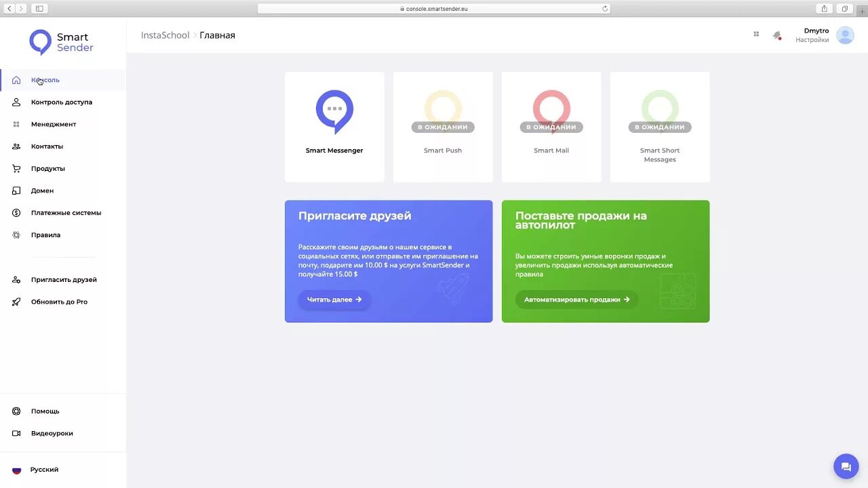Reload page using browser refresh icon
This screenshot has height=488, width=868.
tap(605, 9)
